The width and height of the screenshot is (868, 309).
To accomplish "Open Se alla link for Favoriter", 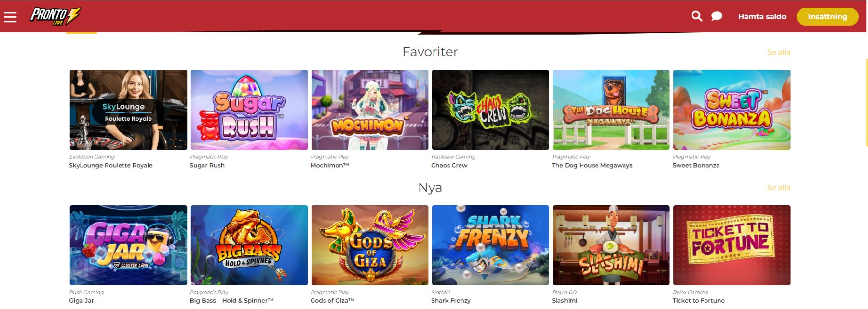I will 779,52.
